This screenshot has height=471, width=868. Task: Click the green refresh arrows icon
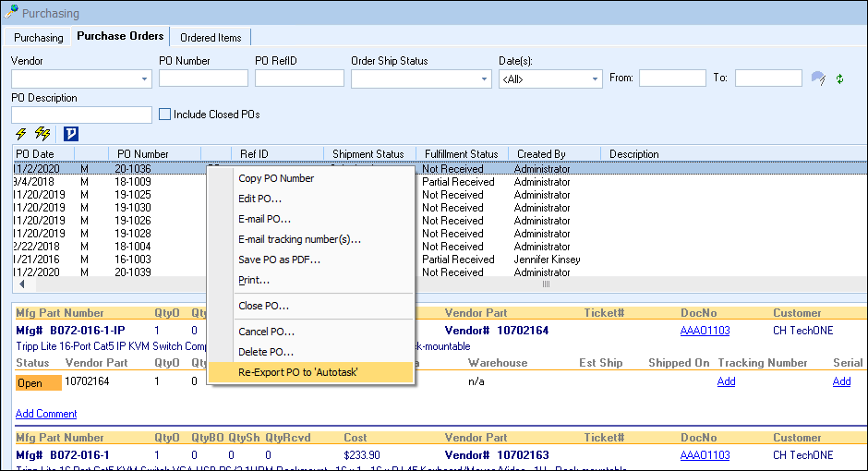point(839,79)
